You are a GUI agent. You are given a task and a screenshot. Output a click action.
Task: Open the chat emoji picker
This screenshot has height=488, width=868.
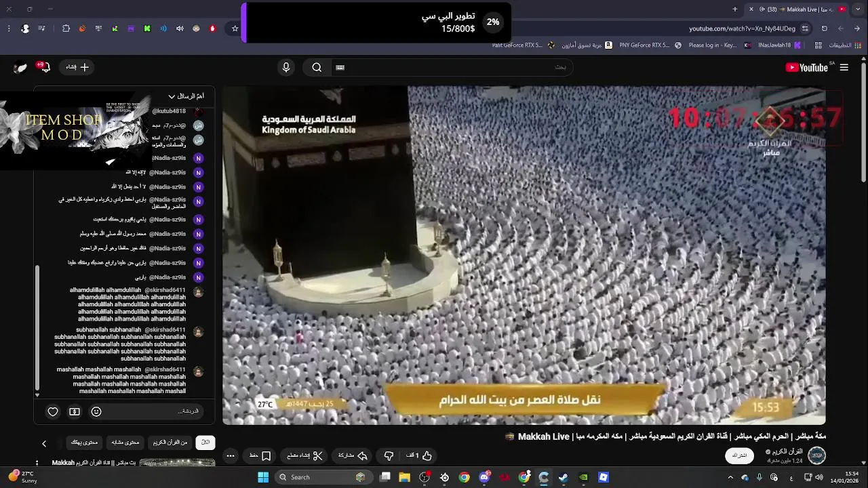coord(96,411)
